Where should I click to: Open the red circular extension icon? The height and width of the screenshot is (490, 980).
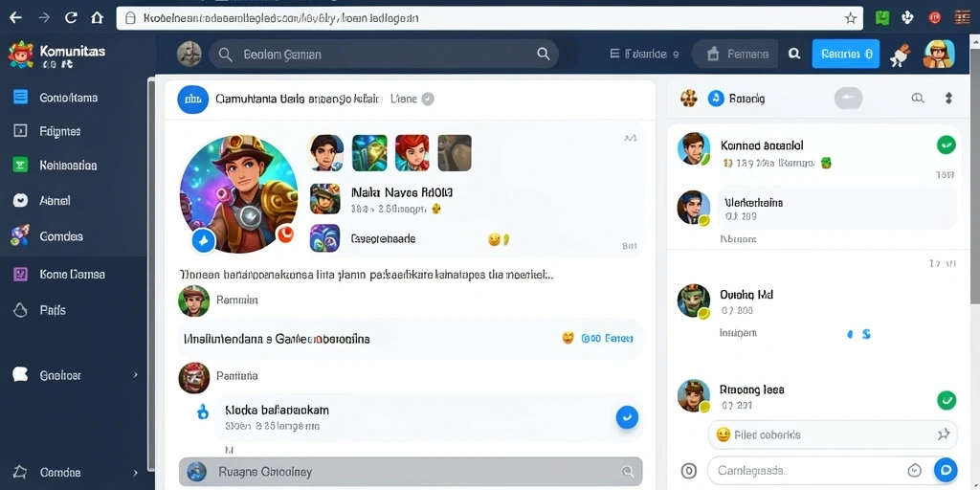[935, 18]
